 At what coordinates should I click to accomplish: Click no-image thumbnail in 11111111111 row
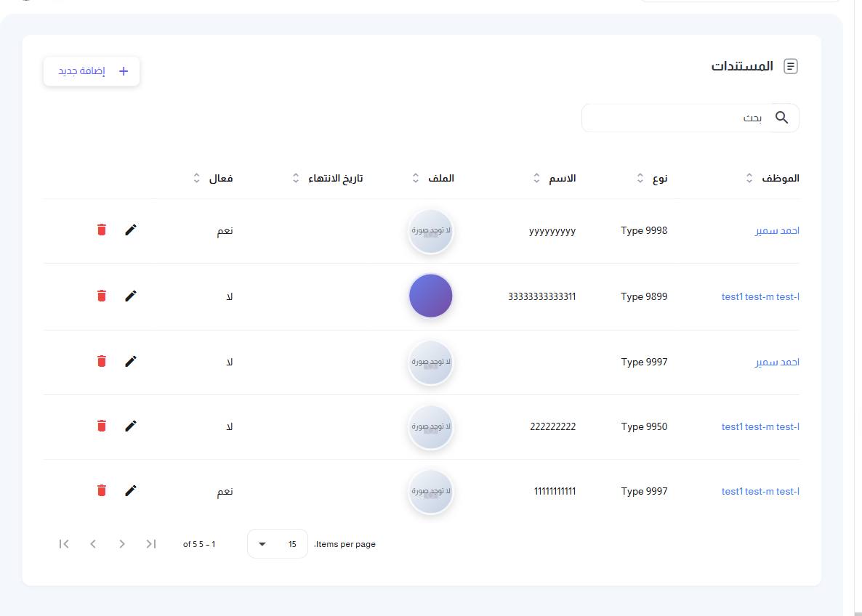pyautogui.click(x=430, y=491)
